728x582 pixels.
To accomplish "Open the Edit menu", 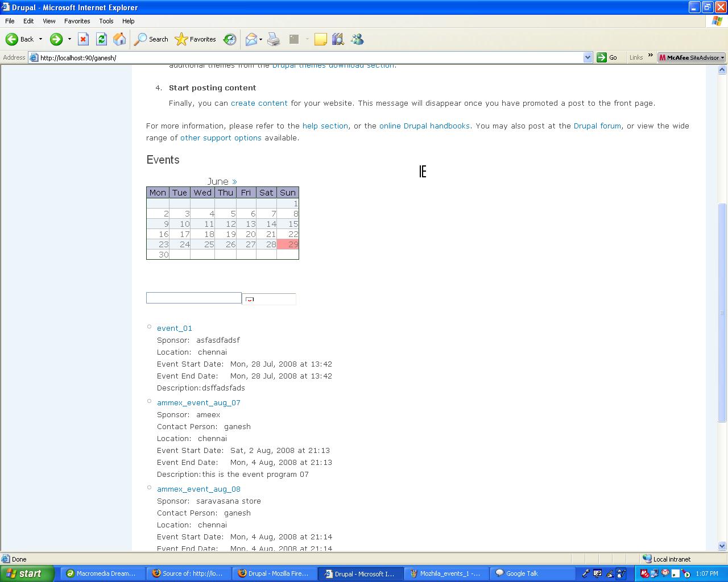I will pos(28,21).
